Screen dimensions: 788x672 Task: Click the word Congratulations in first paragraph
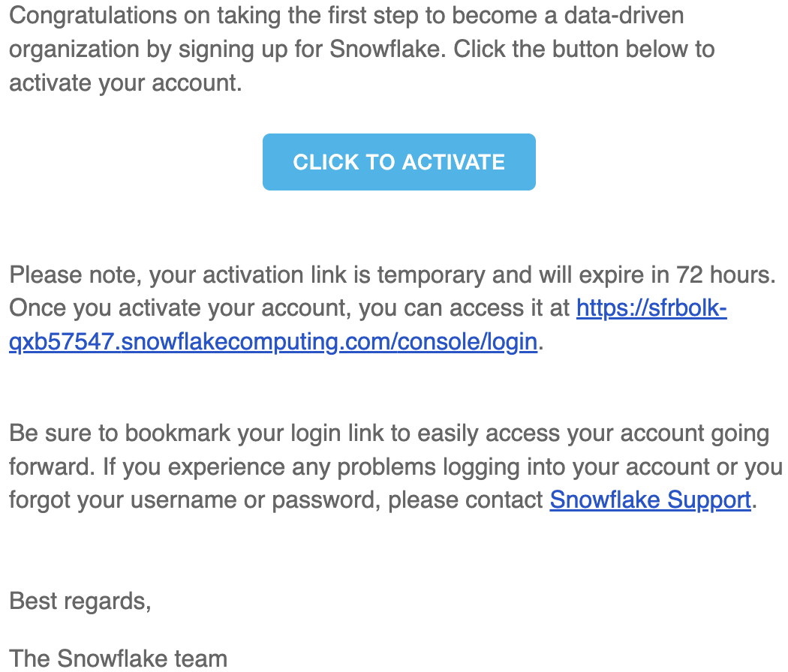coord(93,16)
